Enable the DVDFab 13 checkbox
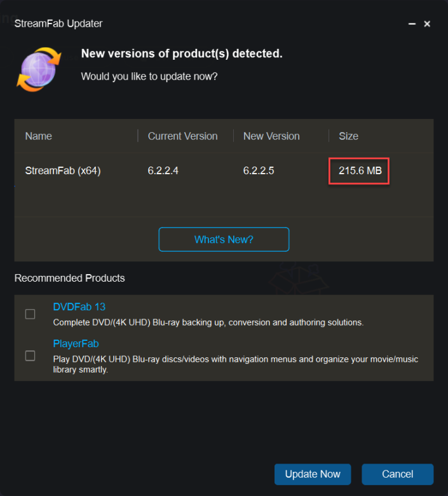The image size is (448, 496). [x=30, y=314]
